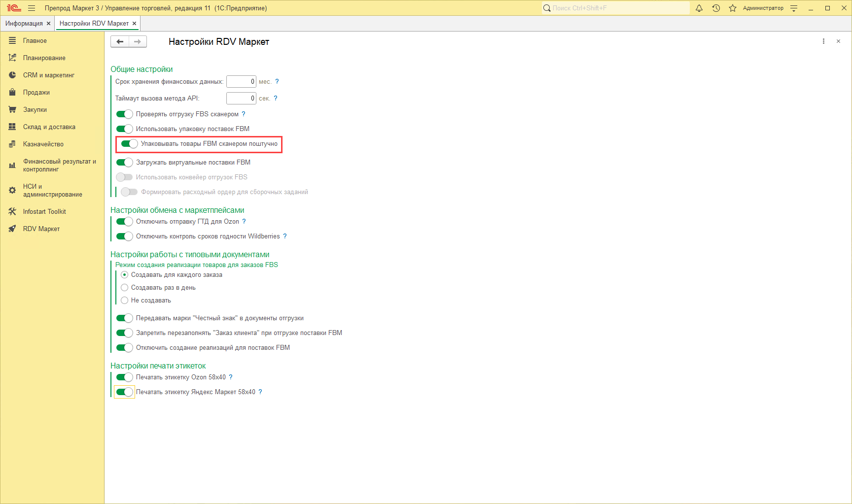Click the CRM и маркетинг pie icon

tap(12, 75)
